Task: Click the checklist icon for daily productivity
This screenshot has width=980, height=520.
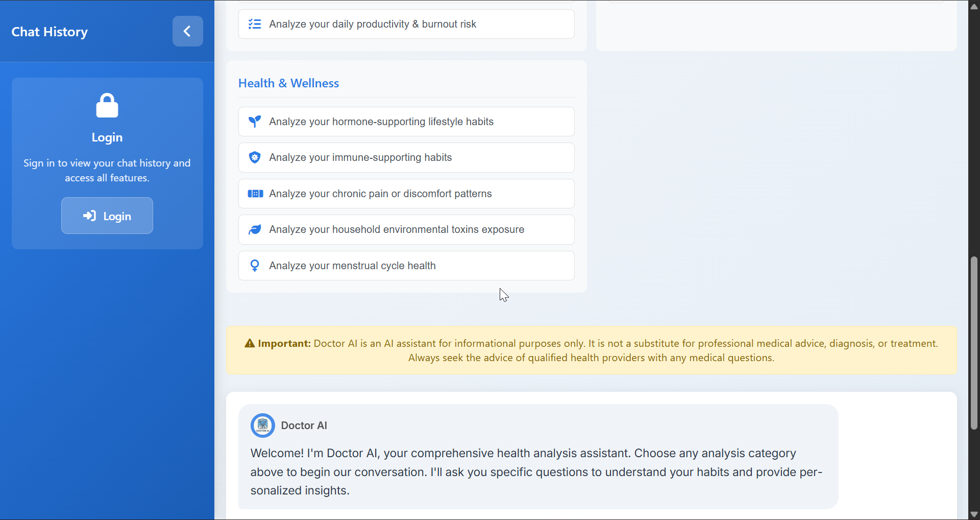Action: coord(255,24)
